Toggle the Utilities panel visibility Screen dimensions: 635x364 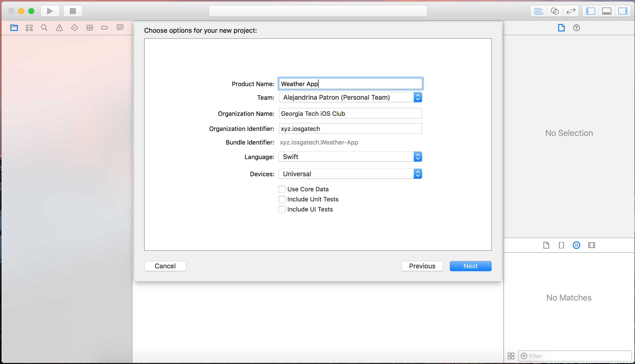pos(623,11)
